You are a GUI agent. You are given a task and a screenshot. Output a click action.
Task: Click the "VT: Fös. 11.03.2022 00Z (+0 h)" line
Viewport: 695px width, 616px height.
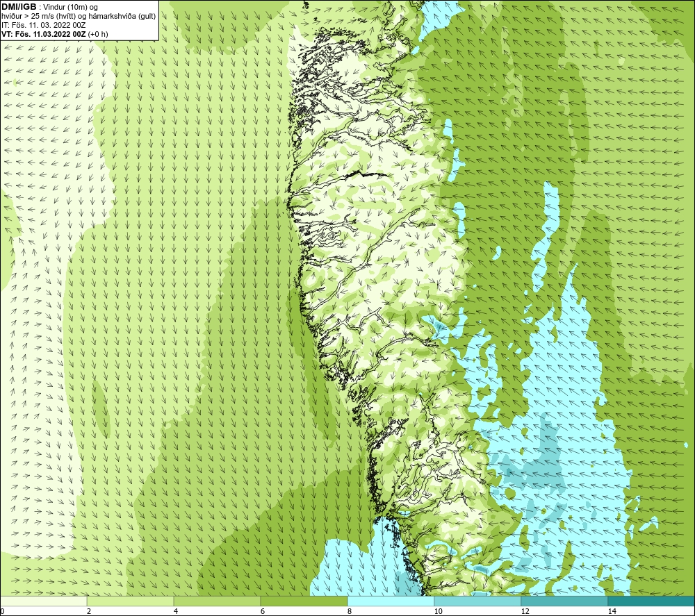point(55,34)
